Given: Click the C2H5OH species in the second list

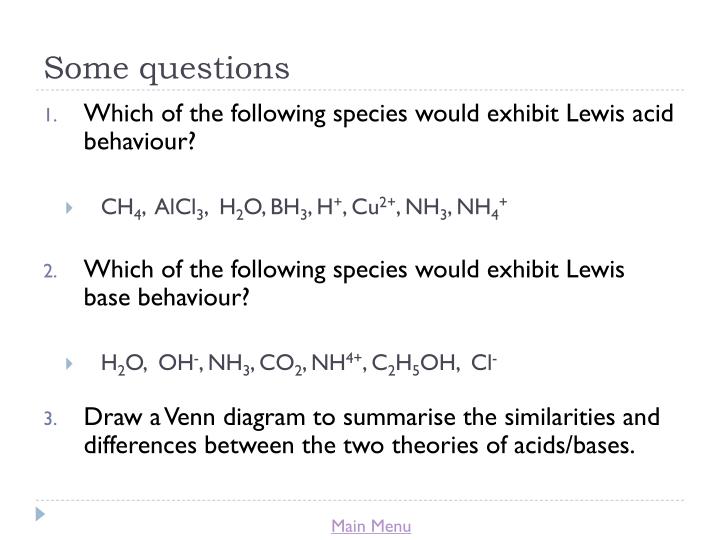Looking at the screenshot, I should point(413,364).
